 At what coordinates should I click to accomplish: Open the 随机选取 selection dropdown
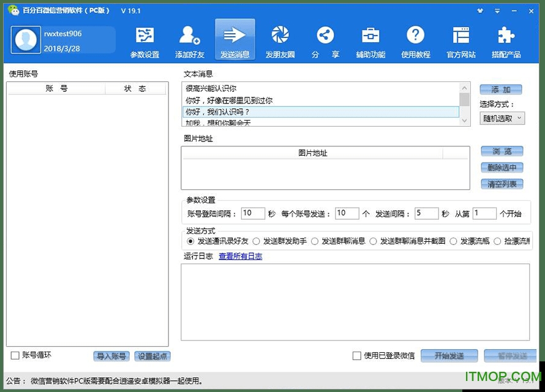pos(502,118)
